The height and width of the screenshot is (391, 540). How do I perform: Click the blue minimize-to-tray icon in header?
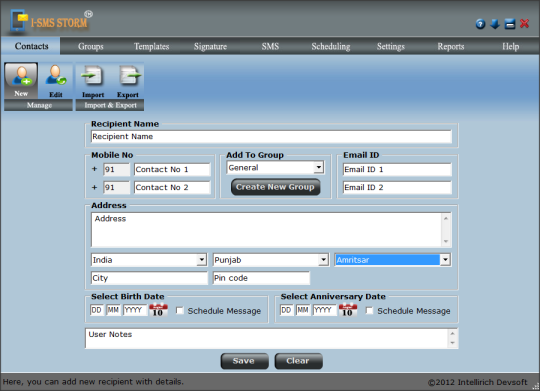click(x=510, y=24)
